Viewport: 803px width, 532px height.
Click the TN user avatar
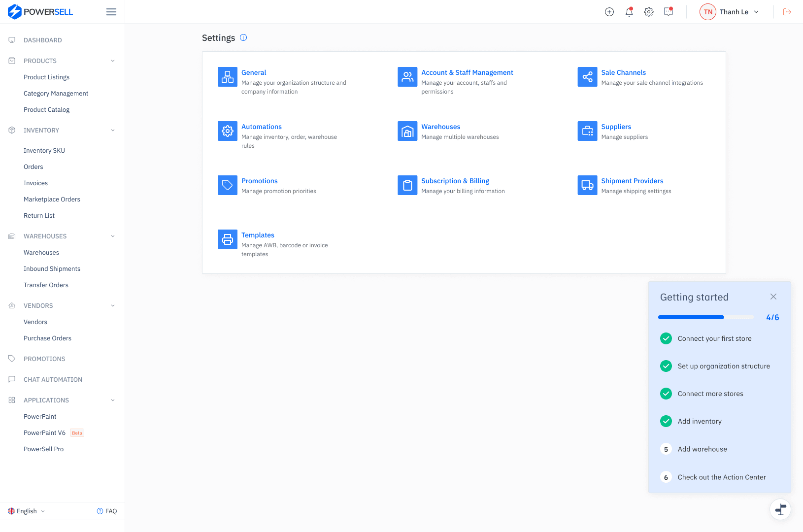point(708,12)
